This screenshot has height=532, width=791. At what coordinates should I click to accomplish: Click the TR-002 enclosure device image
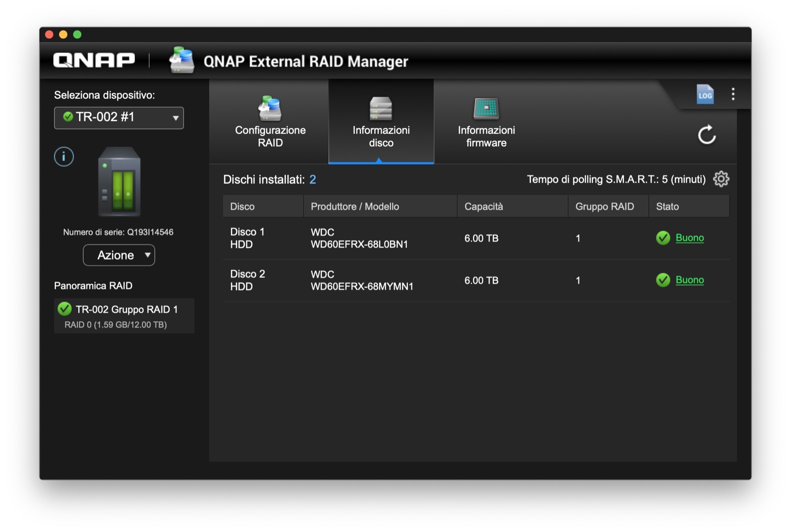[x=119, y=181]
